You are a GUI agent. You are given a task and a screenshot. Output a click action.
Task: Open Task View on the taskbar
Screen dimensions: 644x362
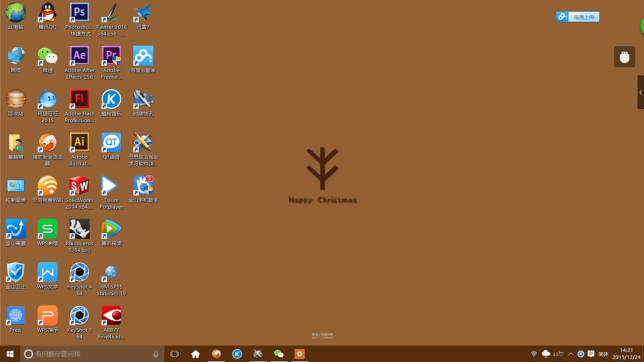[175, 354]
